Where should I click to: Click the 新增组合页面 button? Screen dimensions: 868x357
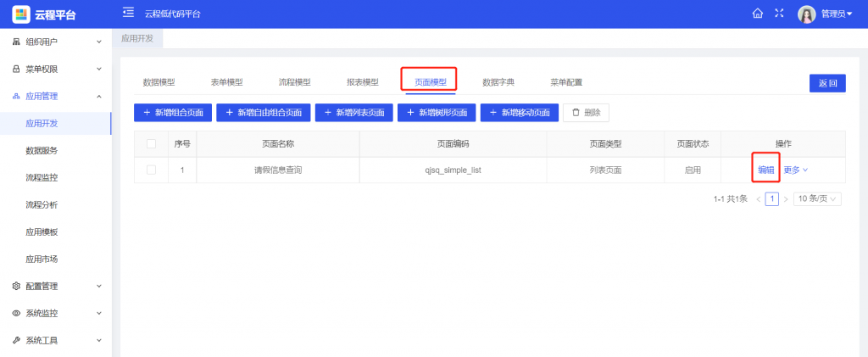click(x=172, y=113)
